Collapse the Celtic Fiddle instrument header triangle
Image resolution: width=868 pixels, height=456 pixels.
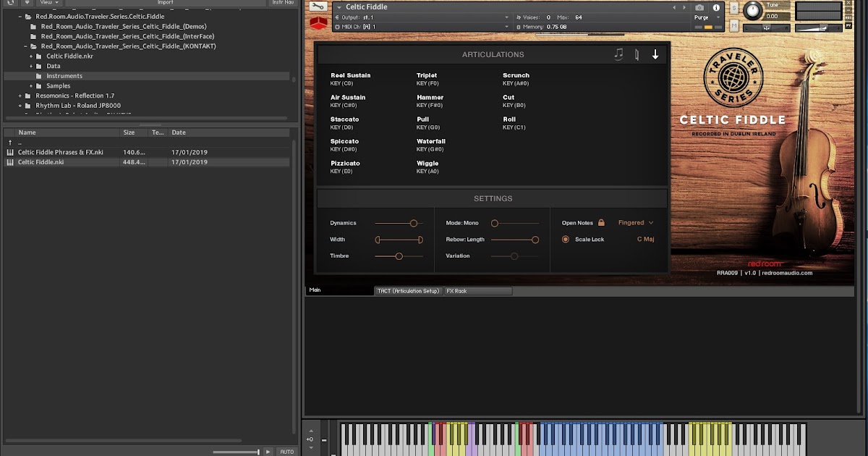[x=339, y=7]
